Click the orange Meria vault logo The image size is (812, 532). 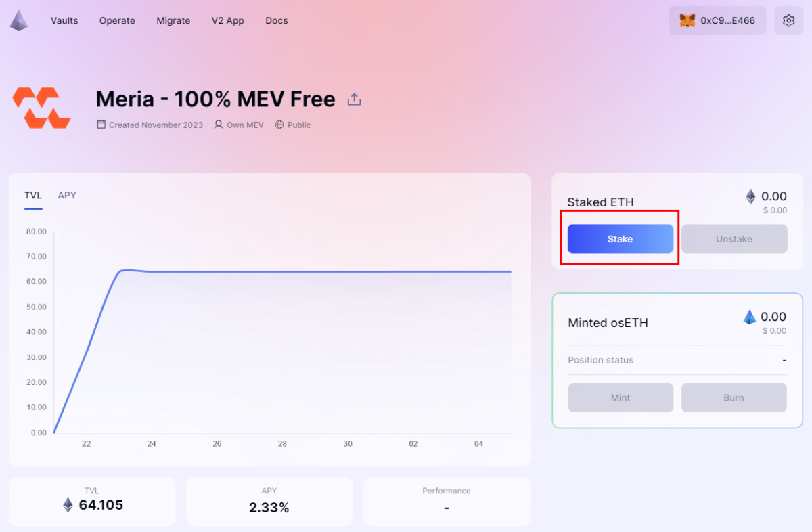click(x=41, y=108)
